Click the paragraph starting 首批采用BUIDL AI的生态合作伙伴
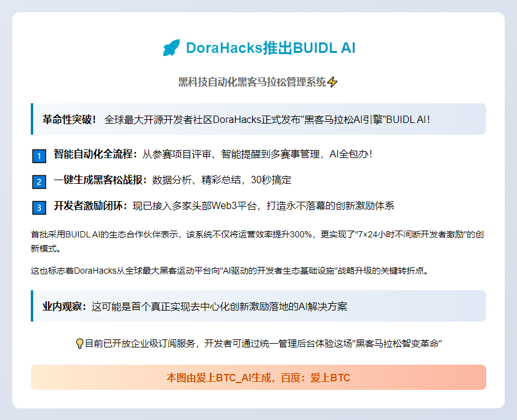This screenshot has height=420, width=517. tap(257, 242)
